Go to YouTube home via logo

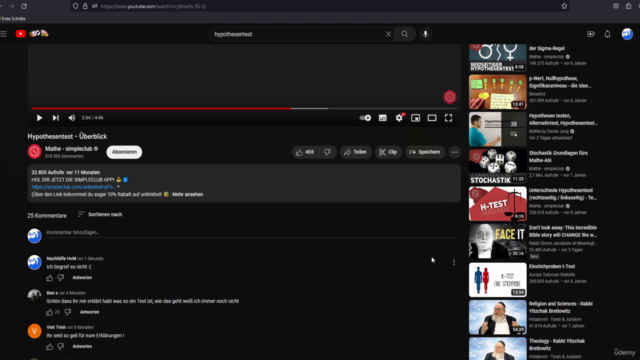point(32,34)
